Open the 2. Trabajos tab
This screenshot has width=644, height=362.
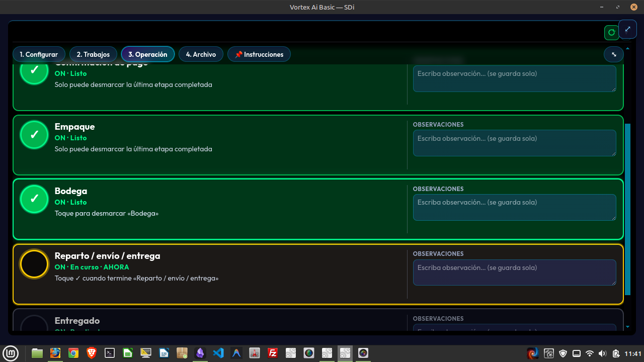(94, 54)
